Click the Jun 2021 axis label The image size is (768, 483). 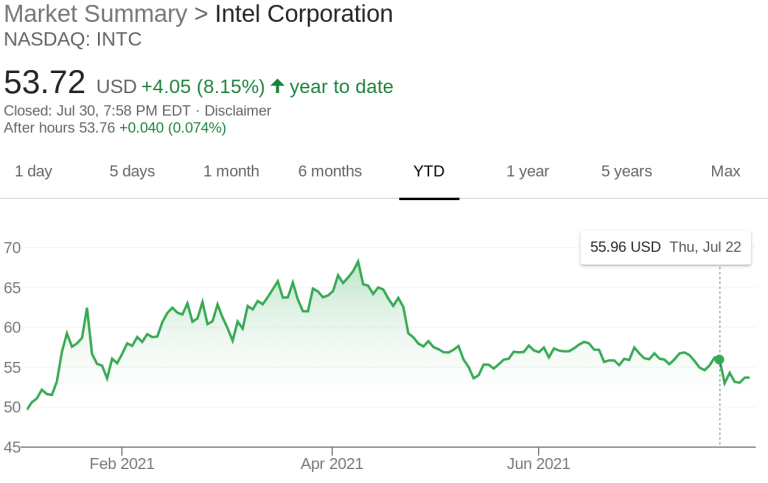pyautogui.click(x=538, y=463)
